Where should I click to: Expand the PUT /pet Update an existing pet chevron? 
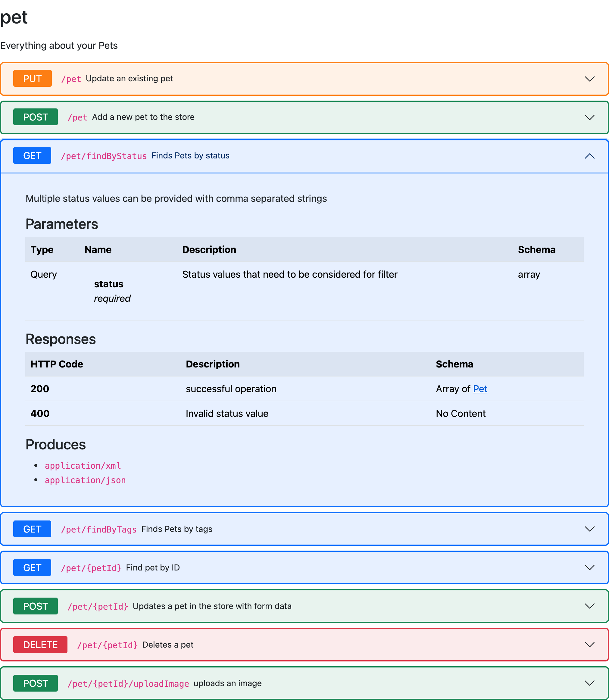click(x=589, y=79)
